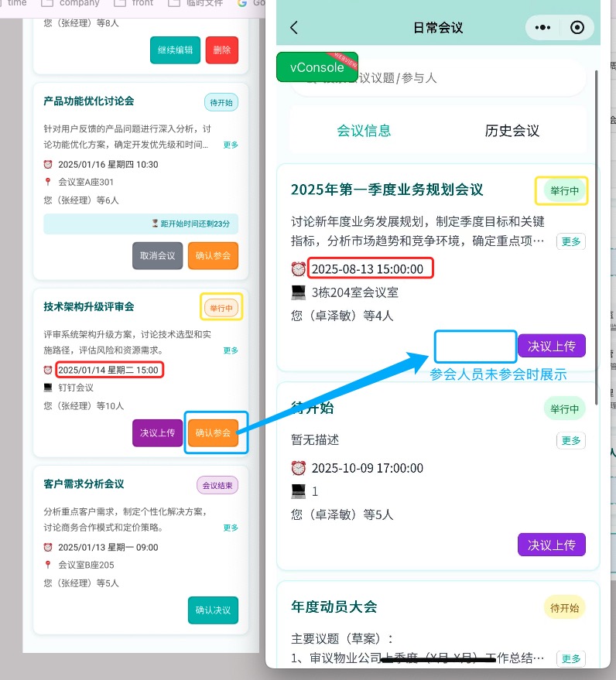Viewport: 616px width, 680px height.
Task: Click 举行中 badge on 技术架构升级评审会
Action: click(x=221, y=309)
